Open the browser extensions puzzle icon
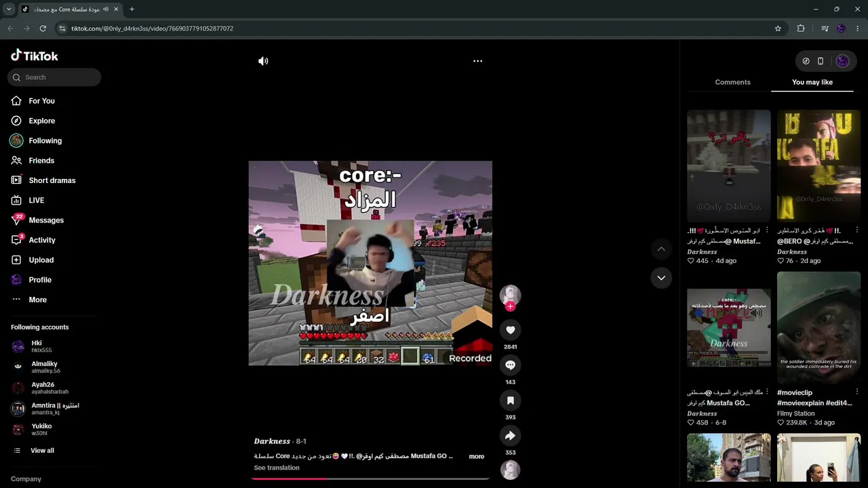This screenshot has width=868, height=488. point(801,28)
